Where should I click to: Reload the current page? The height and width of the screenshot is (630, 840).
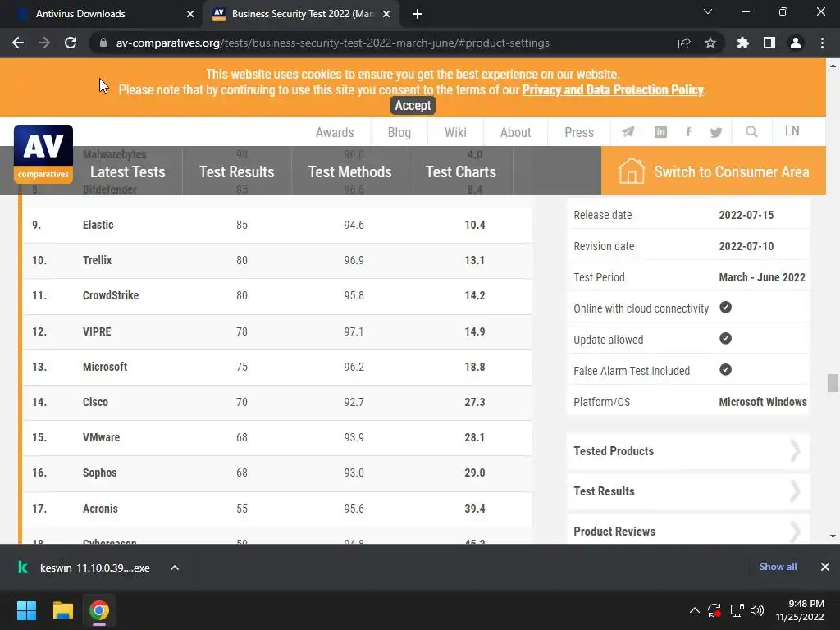click(x=71, y=43)
